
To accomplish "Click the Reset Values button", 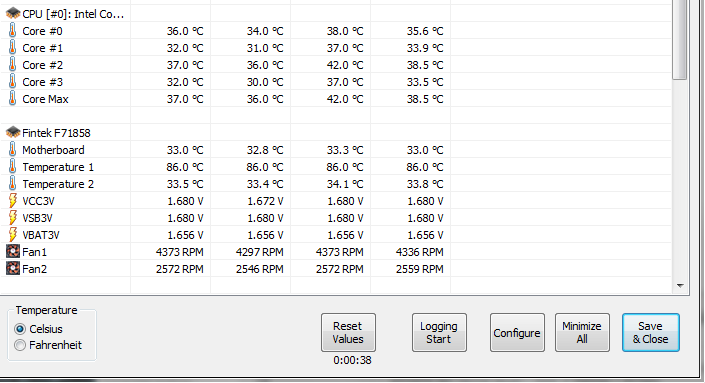I will click(x=348, y=333).
